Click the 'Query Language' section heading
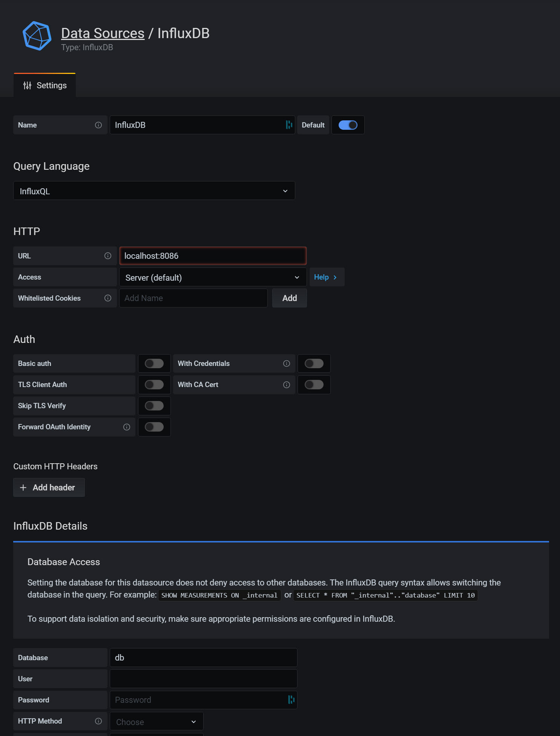The height and width of the screenshot is (736, 560). (52, 166)
